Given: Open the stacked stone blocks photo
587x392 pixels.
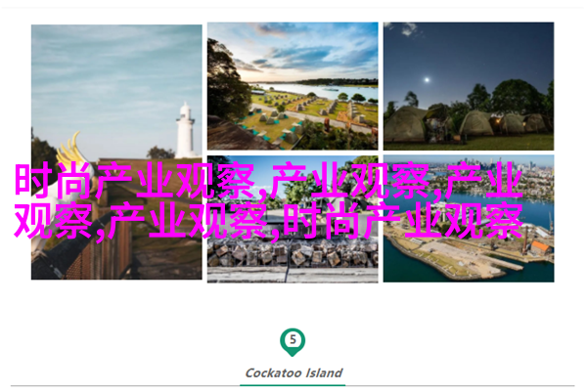Looking at the screenshot, I should coord(293,219).
